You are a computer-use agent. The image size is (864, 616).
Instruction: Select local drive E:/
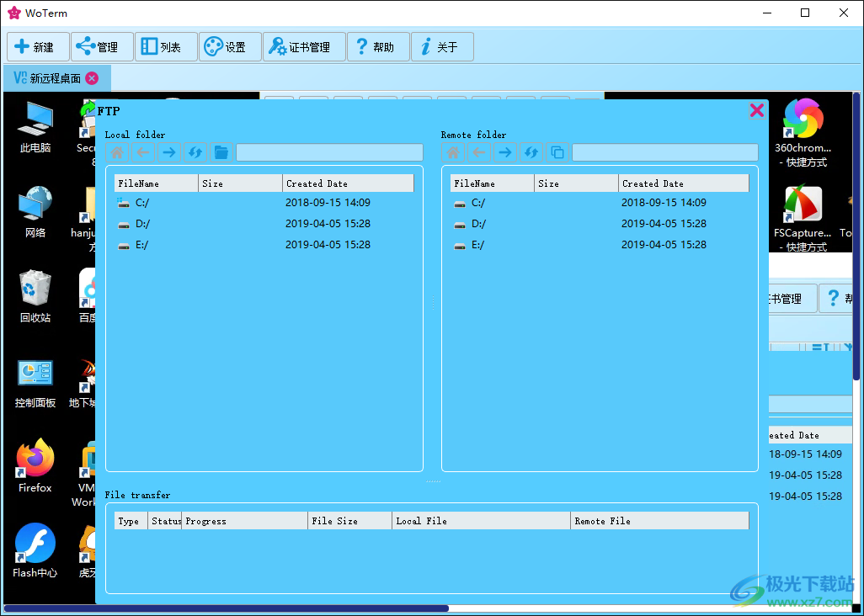point(264,244)
